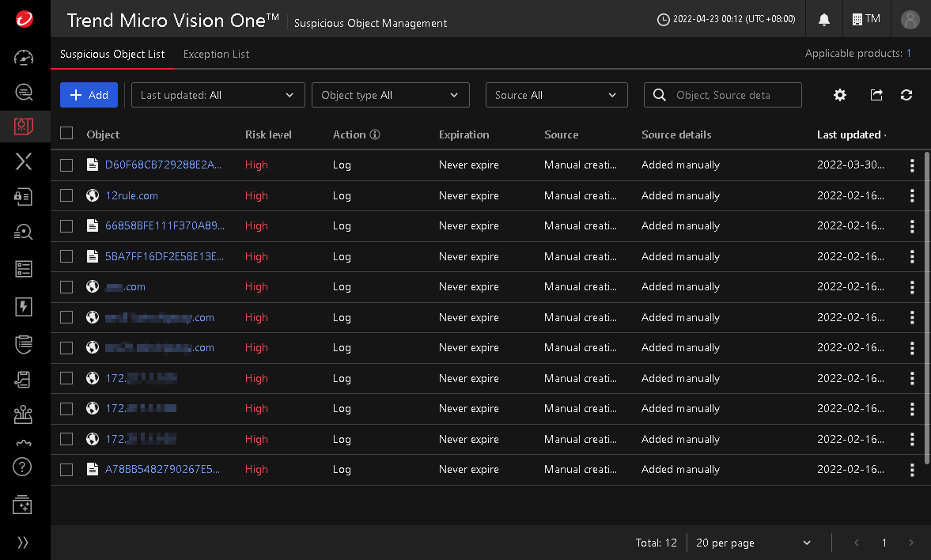Image resolution: width=931 pixels, height=560 pixels.
Task: Open the dashboard gauge icon in sidebar
Action: (x=25, y=58)
